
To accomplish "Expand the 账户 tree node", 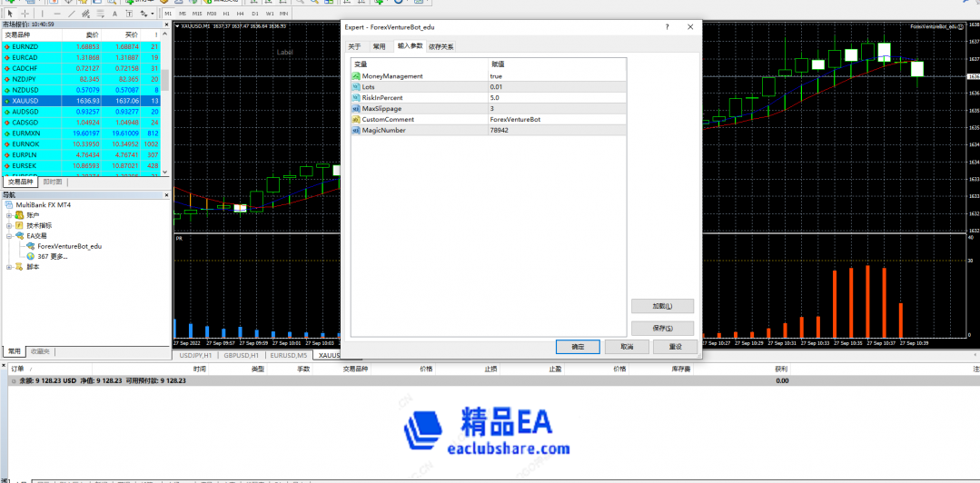I will pos(9,215).
